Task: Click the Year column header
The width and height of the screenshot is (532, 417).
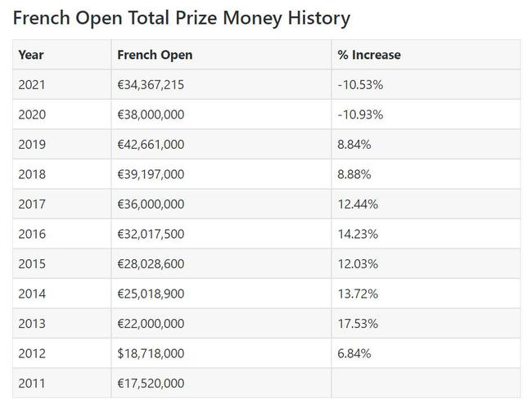Action: click(x=31, y=55)
